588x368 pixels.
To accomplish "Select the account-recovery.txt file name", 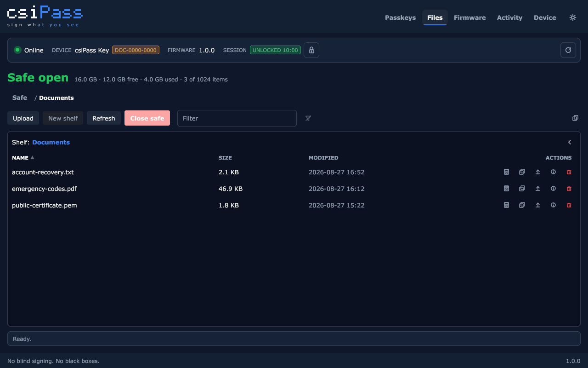I will coord(43,172).
